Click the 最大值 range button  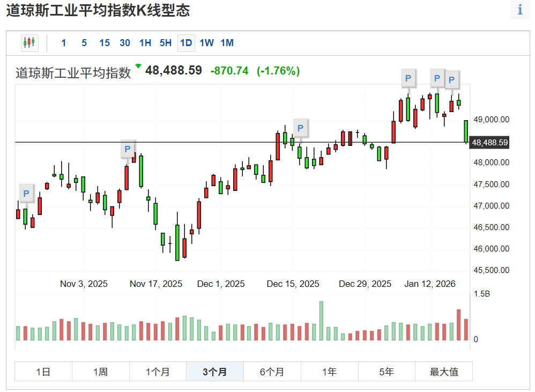click(x=443, y=371)
